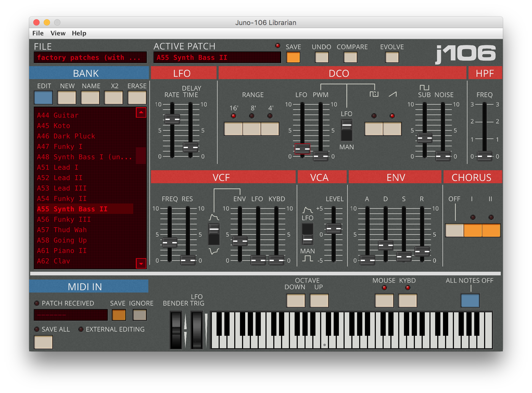This screenshot has width=532, height=393.
Task: Enable Chorus I mode
Action: point(473,230)
